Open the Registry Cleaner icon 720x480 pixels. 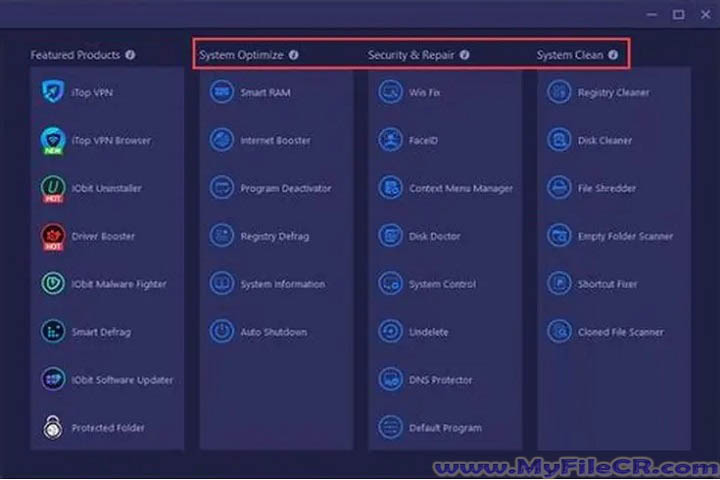point(559,92)
